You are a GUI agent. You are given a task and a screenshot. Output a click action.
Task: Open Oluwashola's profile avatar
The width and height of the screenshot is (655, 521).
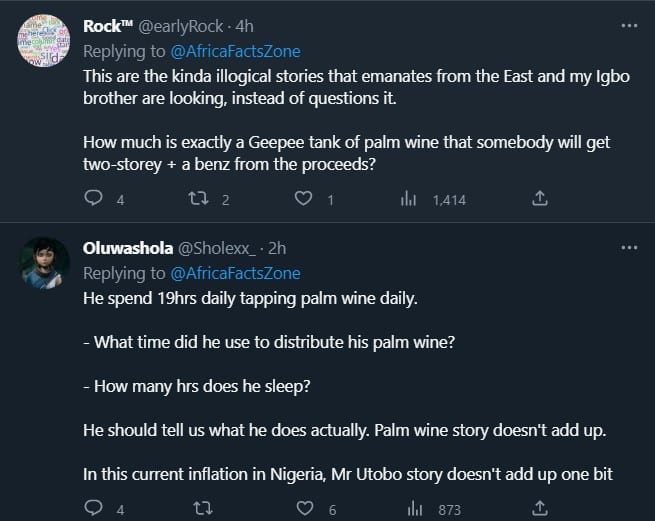[x=45, y=262]
